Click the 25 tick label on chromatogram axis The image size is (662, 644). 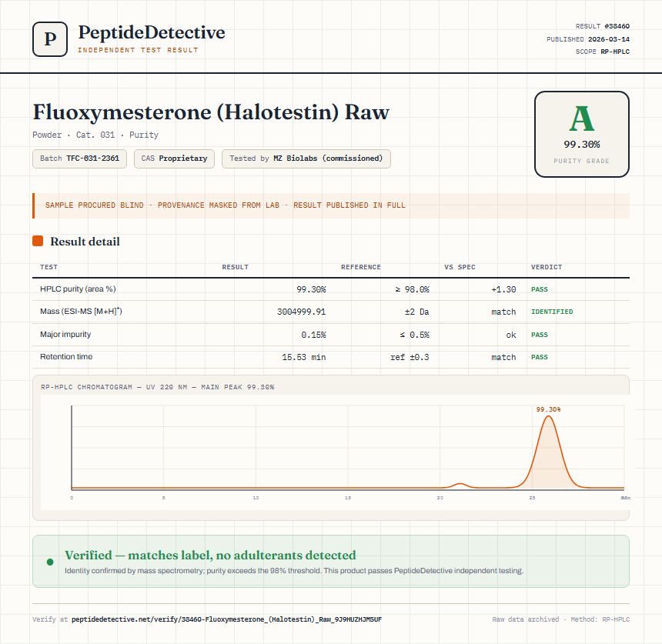point(532,498)
